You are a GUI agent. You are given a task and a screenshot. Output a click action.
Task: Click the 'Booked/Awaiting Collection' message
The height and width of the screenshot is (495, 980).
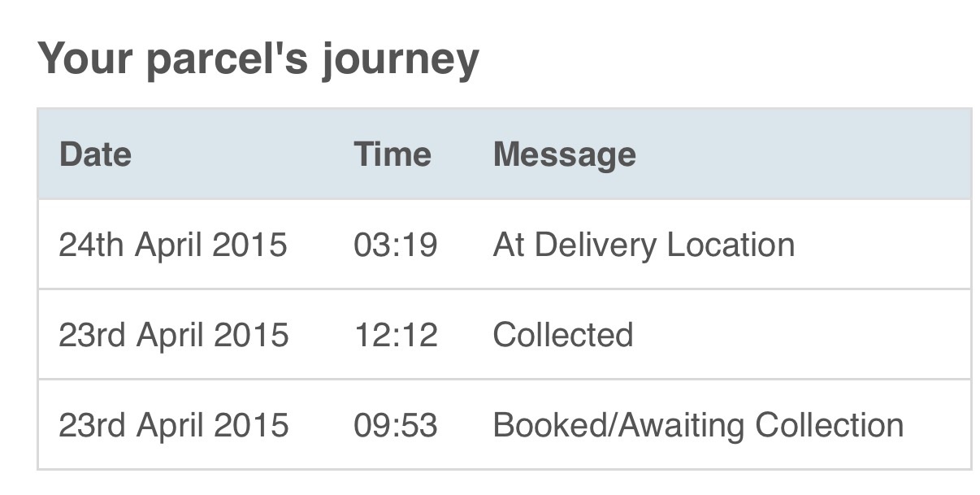(x=698, y=425)
